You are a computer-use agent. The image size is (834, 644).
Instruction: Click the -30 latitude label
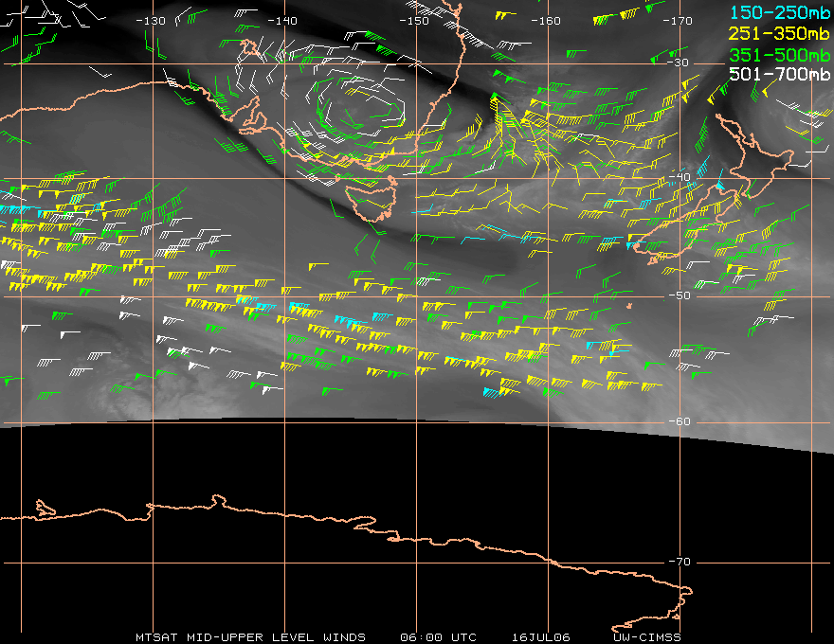click(x=680, y=63)
